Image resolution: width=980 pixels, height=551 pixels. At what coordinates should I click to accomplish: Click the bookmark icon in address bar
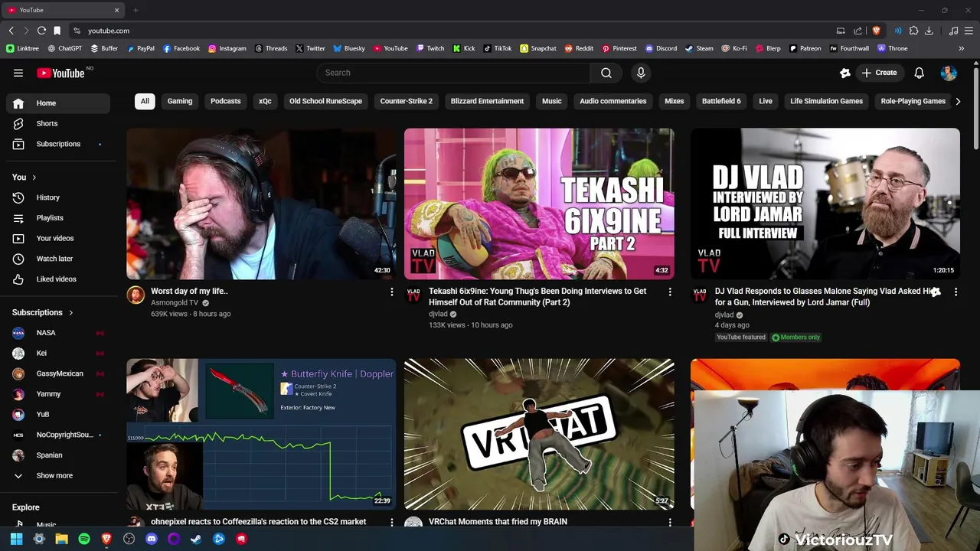(x=57, y=31)
